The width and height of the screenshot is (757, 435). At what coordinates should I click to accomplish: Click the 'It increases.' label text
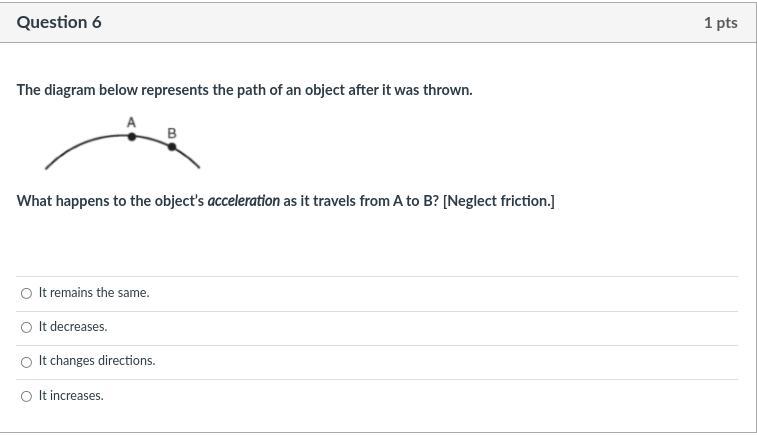pos(71,395)
